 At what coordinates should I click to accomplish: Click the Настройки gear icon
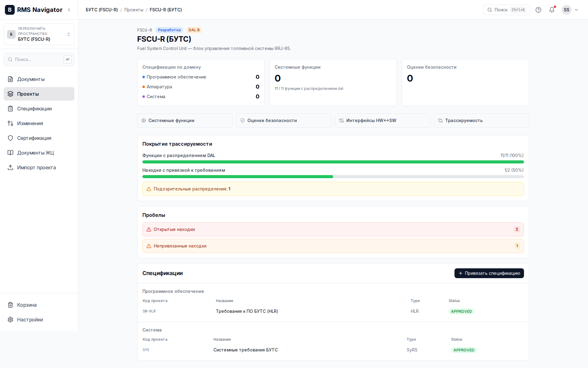[10, 320]
